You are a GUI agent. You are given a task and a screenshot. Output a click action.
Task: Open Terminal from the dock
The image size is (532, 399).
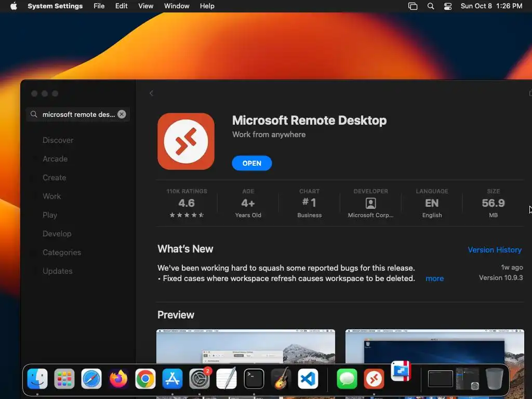(x=254, y=379)
